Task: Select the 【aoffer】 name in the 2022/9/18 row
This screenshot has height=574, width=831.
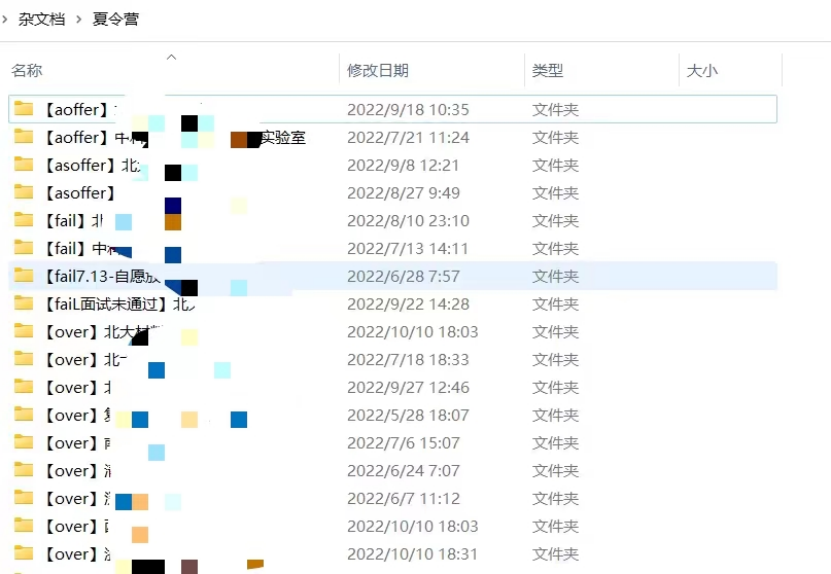Action: (76, 110)
